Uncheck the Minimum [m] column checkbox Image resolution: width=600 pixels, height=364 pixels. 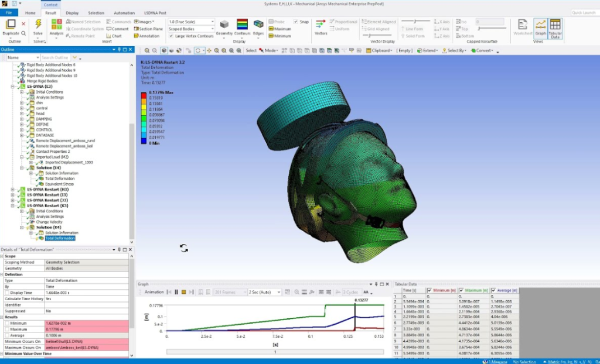(x=429, y=290)
